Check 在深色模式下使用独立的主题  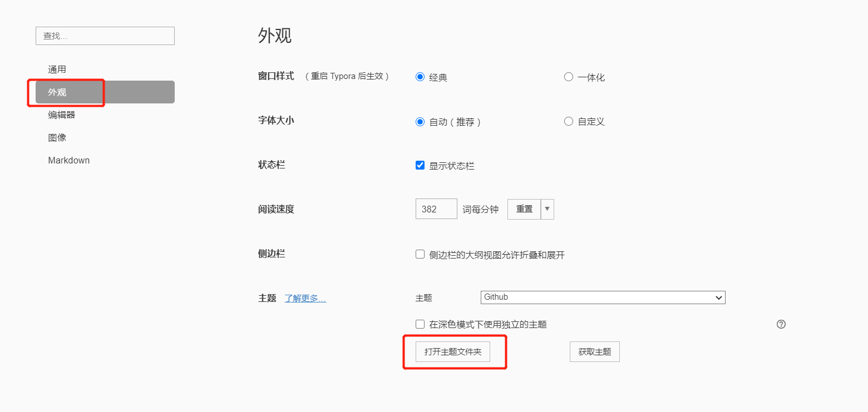[x=420, y=324]
